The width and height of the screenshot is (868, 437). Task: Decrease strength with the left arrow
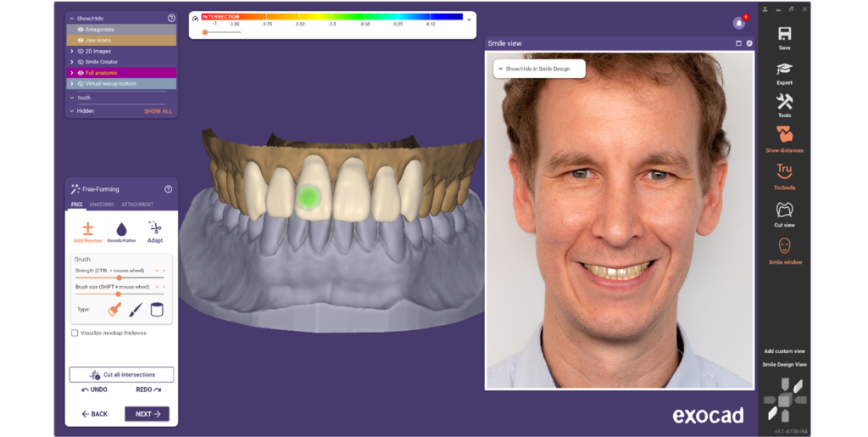(x=158, y=271)
